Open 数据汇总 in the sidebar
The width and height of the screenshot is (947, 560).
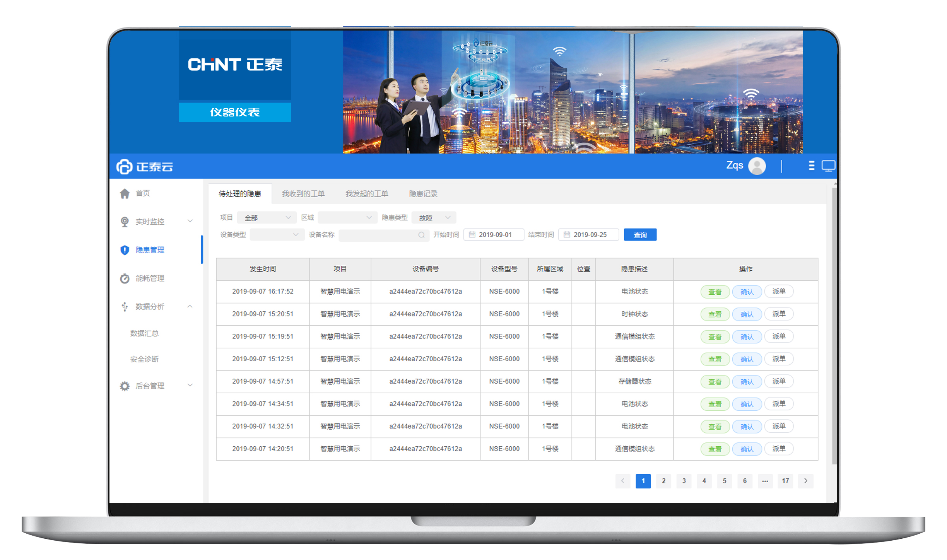(144, 333)
